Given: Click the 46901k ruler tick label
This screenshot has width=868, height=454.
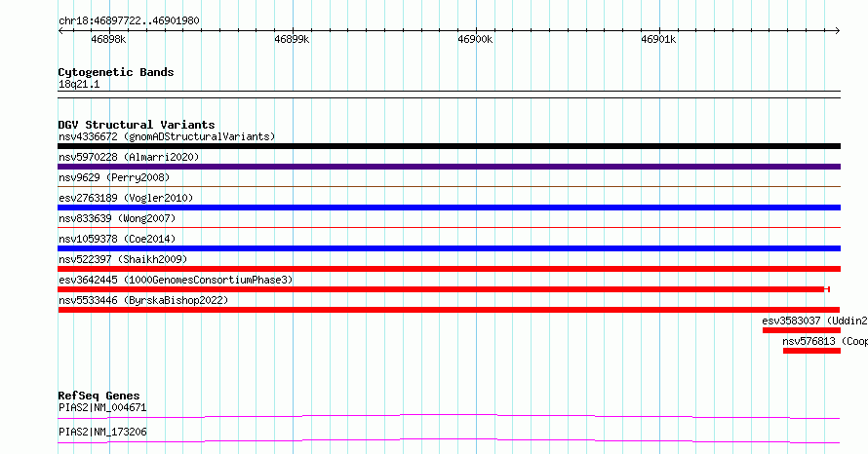Looking at the screenshot, I should pos(658,39).
